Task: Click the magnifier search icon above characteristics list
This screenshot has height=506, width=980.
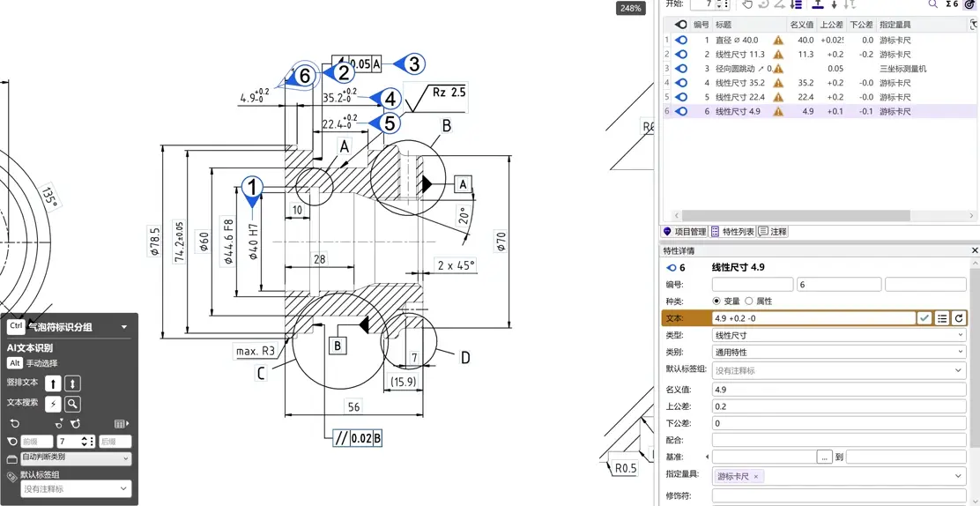Action: pyautogui.click(x=933, y=4)
